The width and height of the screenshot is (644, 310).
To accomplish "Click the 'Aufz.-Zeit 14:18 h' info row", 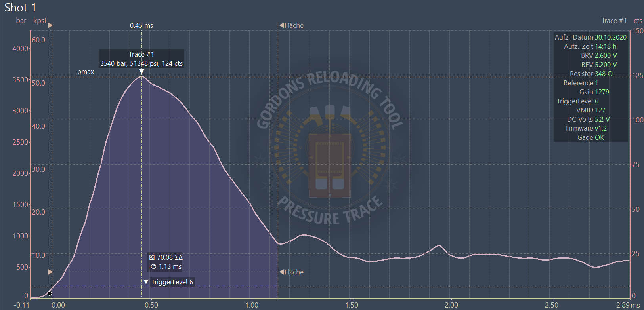I will coord(590,46).
